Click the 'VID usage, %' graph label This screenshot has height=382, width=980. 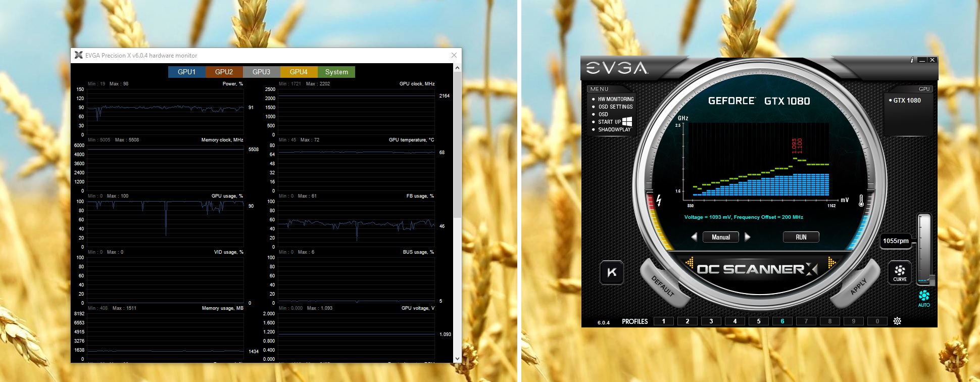(229, 252)
